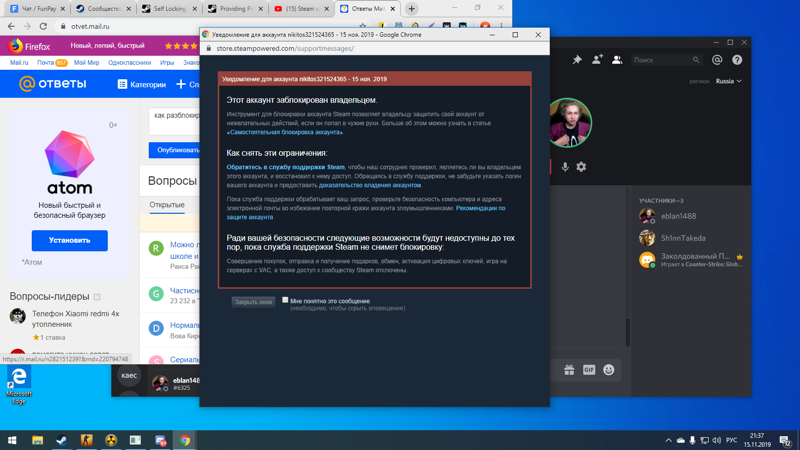Open Windows Start menu
Screen dimensions: 800x450
[x=12, y=440]
